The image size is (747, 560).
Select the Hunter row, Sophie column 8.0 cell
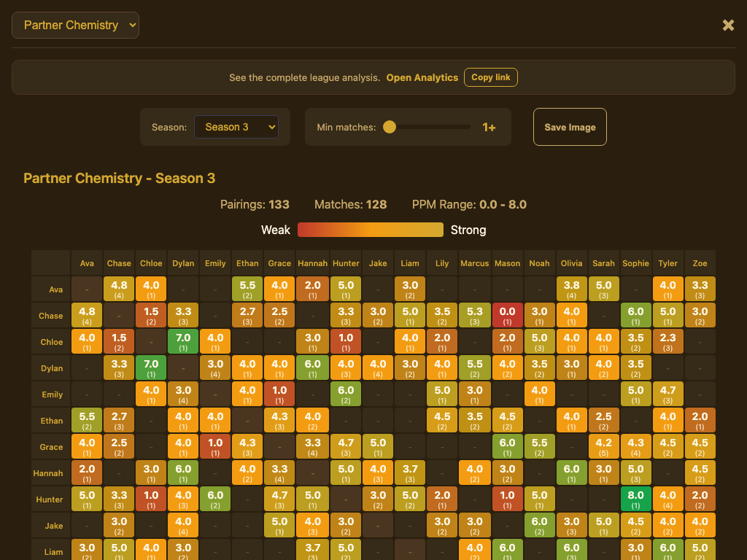[x=635, y=499]
